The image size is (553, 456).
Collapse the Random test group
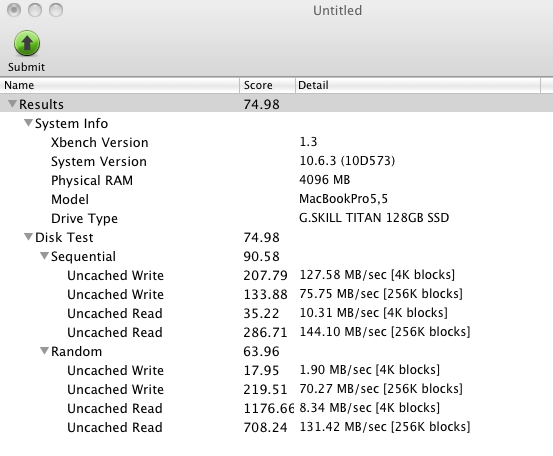tap(44, 351)
